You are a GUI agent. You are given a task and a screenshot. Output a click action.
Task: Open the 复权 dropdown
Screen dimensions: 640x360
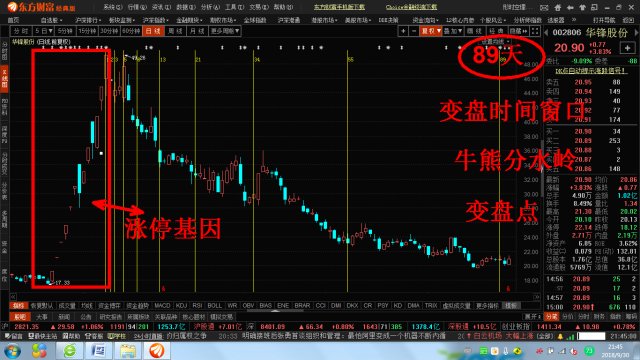pos(431,31)
